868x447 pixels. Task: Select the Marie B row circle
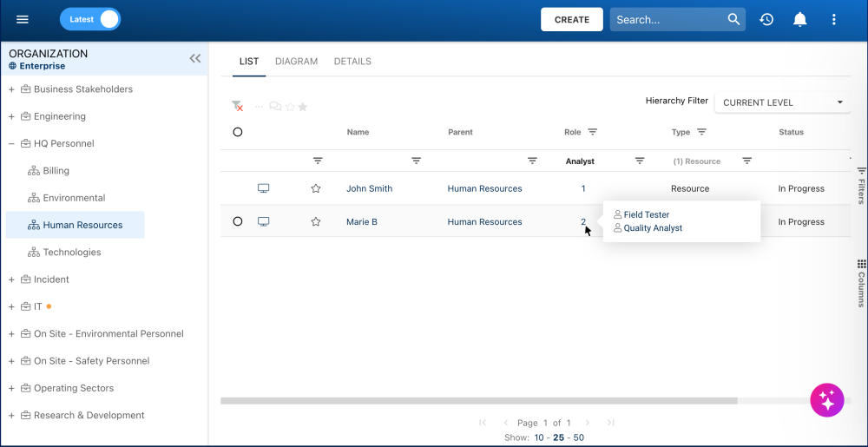tap(238, 221)
